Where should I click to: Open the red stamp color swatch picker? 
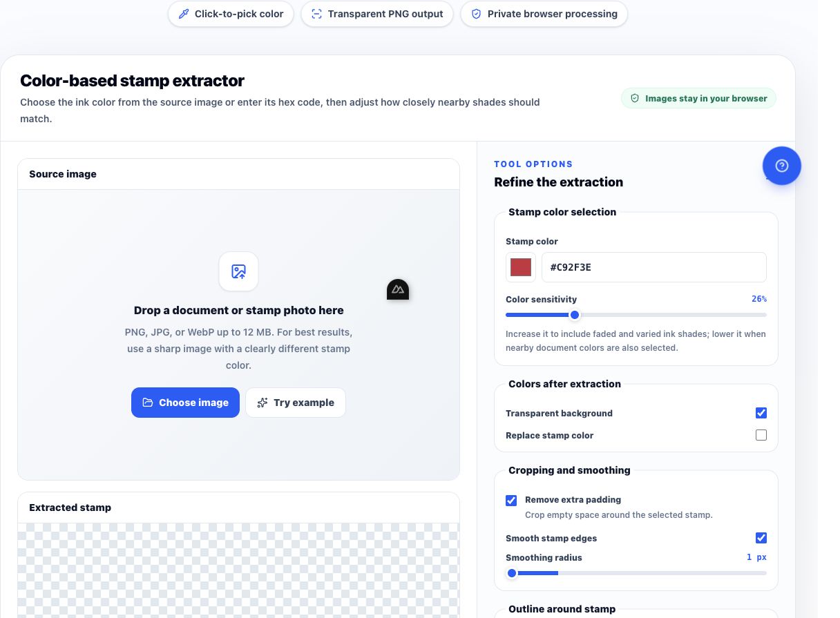pyautogui.click(x=521, y=267)
